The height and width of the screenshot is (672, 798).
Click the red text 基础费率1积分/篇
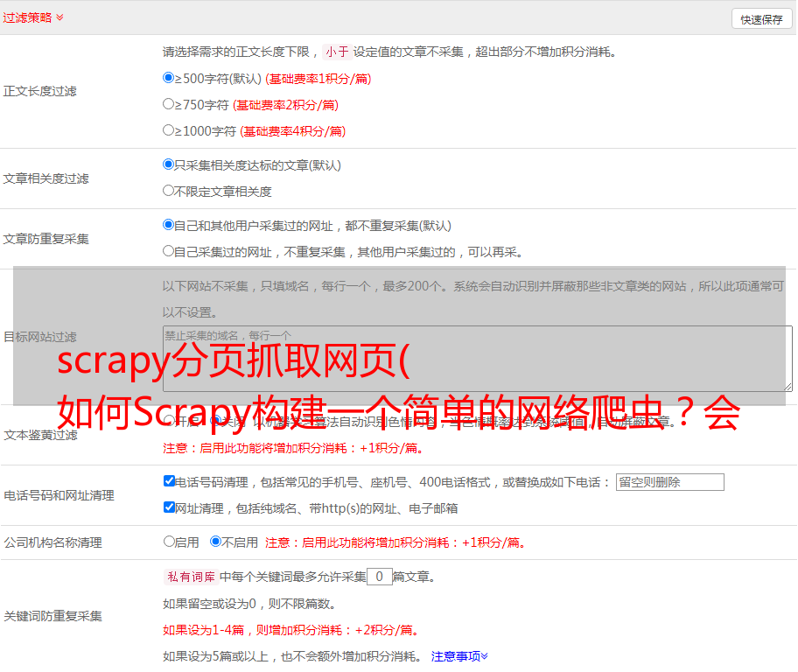pos(318,79)
